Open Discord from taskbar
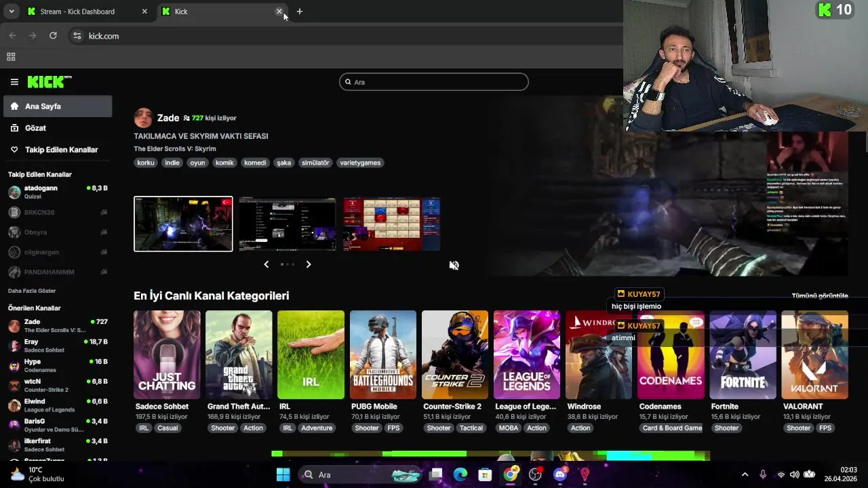868x488 pixels. [x=560, y=474]
